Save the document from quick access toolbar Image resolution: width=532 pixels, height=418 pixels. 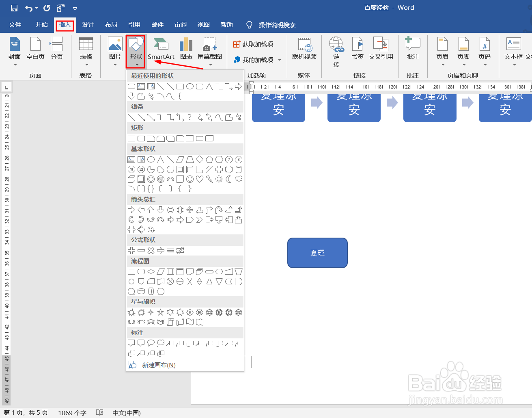[x=13, y=8]
